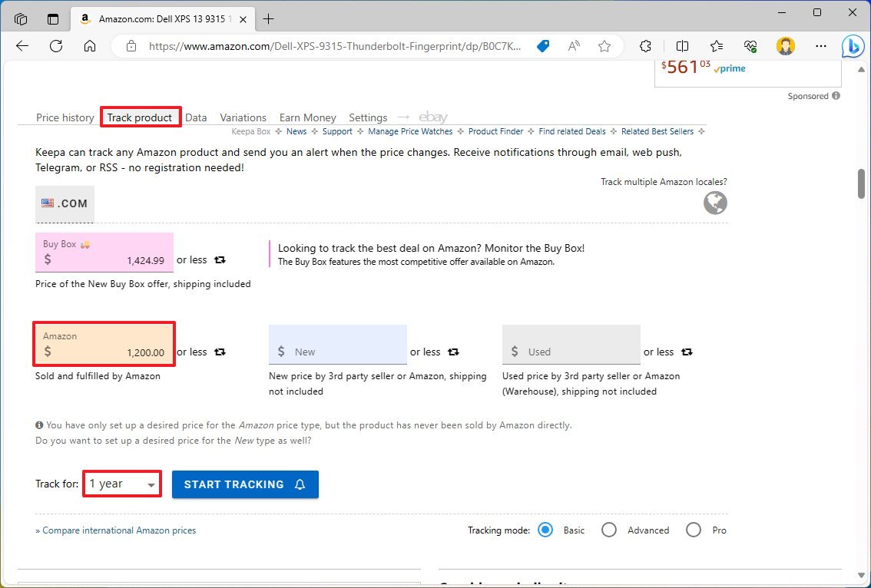Open the Favorites list icon
This screenshot has height=588, width=871.
point(717,46)
